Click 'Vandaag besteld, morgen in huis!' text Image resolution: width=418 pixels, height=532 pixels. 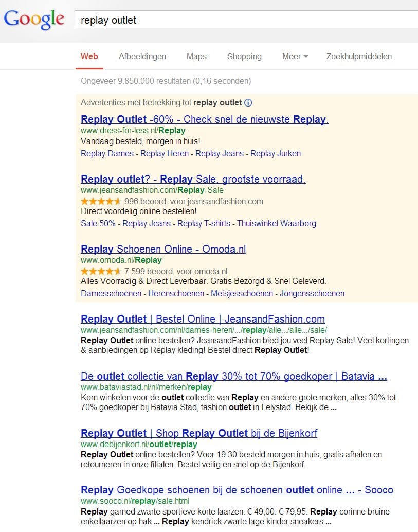tap(140, 141)
